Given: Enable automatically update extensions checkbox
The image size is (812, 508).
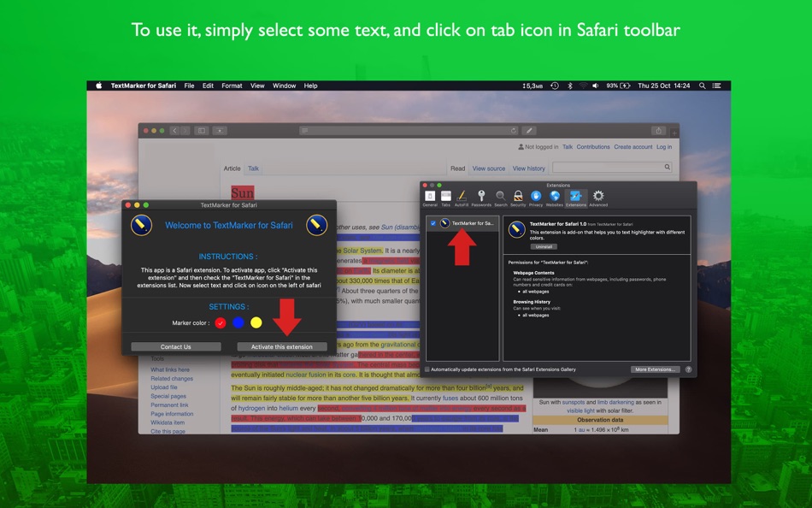Looking at the screenshot, I should point(427,369).
